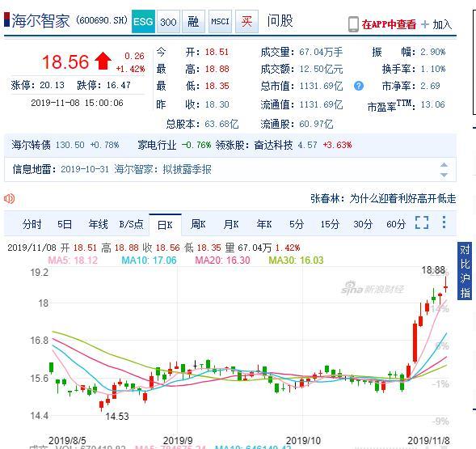
Task: Click the blue question mark help icon
Action: point(359,86)
